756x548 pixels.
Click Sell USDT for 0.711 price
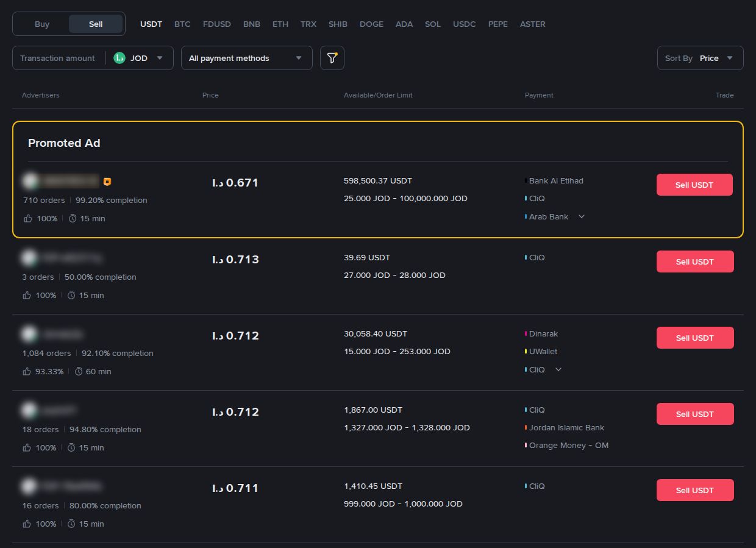point(695,490)
